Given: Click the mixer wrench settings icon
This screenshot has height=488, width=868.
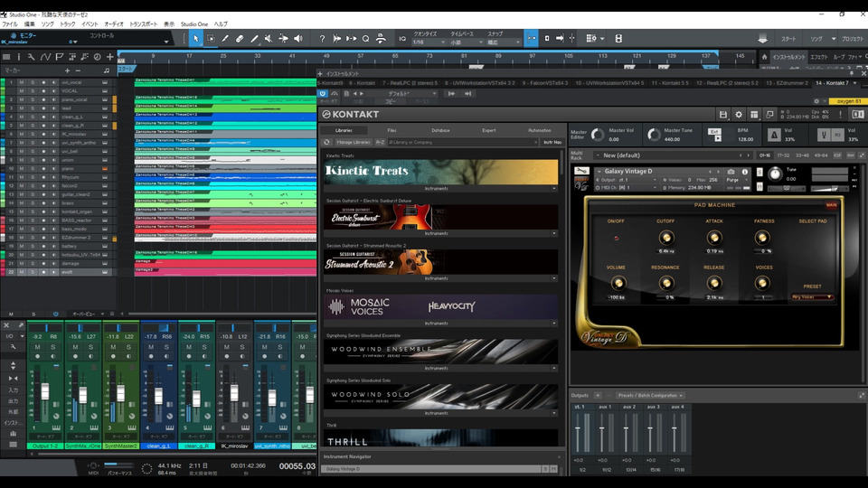Looking at the screenshot, I should click(x=12, y=346).
